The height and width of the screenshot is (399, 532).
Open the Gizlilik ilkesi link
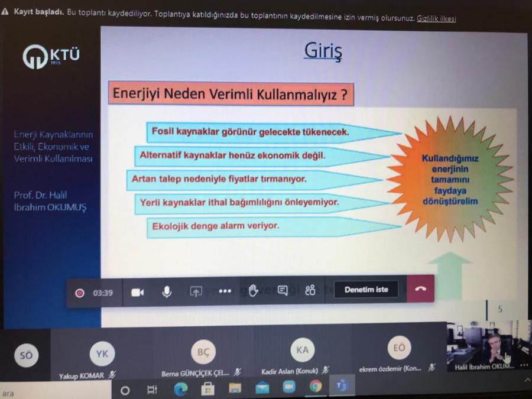tap(436, 18)
